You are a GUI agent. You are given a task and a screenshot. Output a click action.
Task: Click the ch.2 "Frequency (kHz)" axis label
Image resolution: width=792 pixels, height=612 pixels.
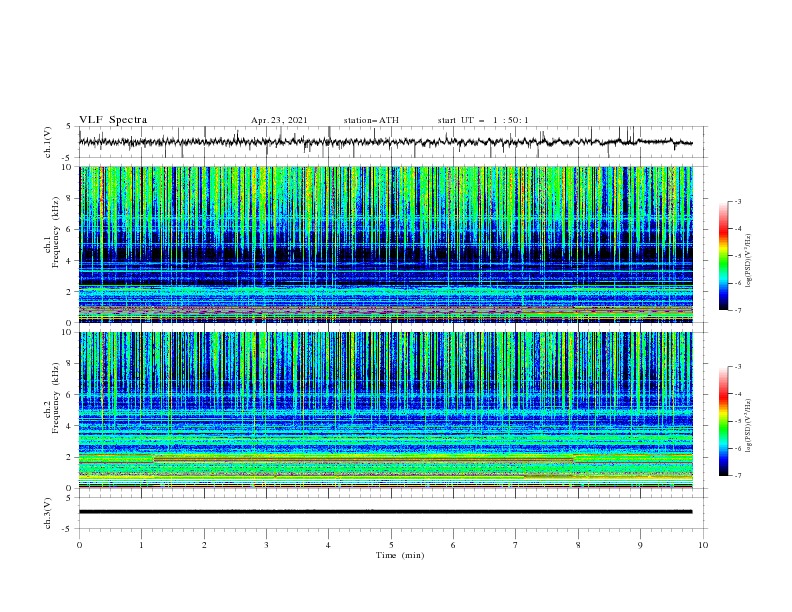pyautogui.click(x=55, y=398)
